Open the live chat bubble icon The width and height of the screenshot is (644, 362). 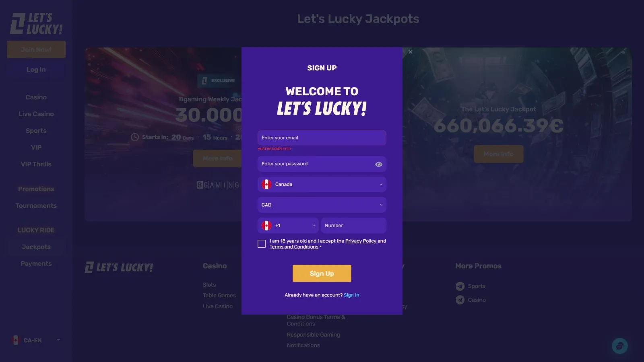[620, 346]
